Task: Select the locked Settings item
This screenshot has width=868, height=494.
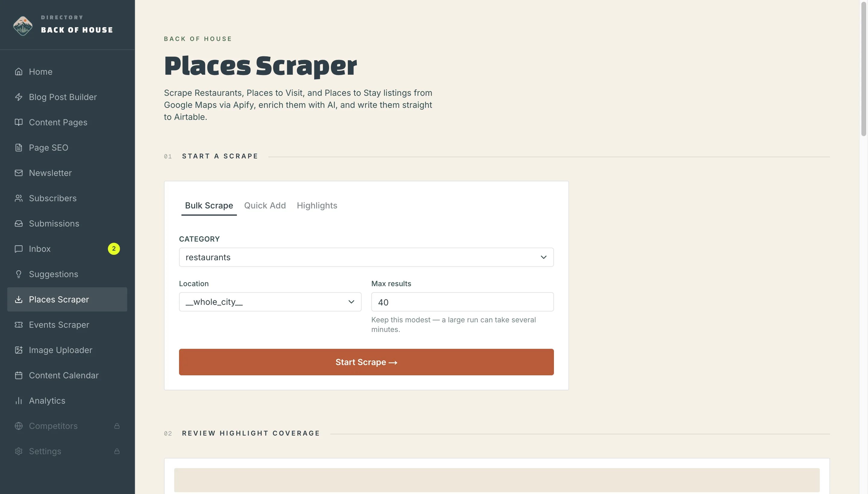Action: (67, 451)
